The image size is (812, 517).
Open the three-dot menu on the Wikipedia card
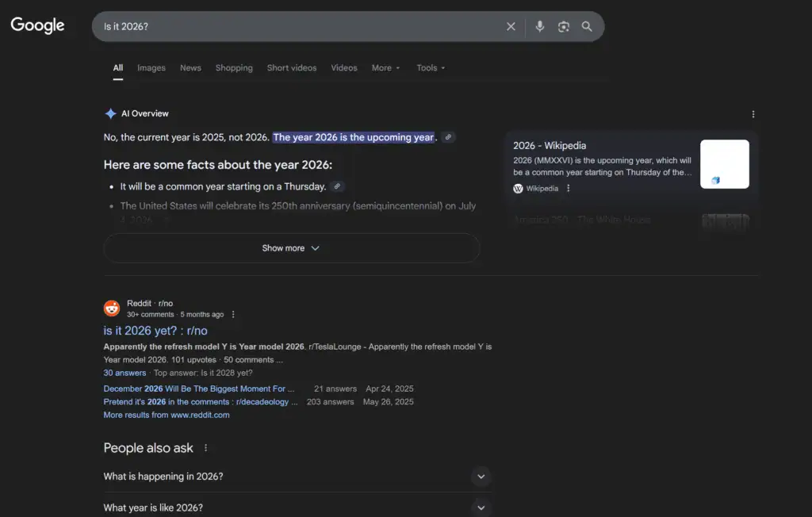(x=568, y=188)
